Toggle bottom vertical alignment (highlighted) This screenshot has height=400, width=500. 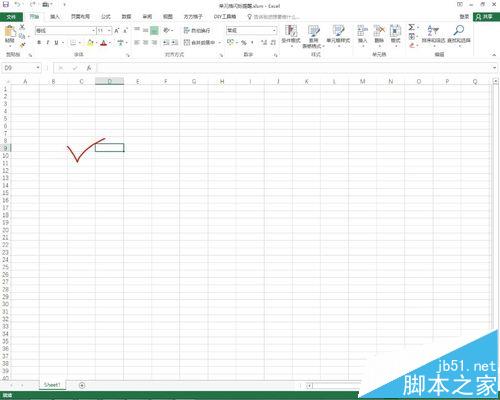154,30
